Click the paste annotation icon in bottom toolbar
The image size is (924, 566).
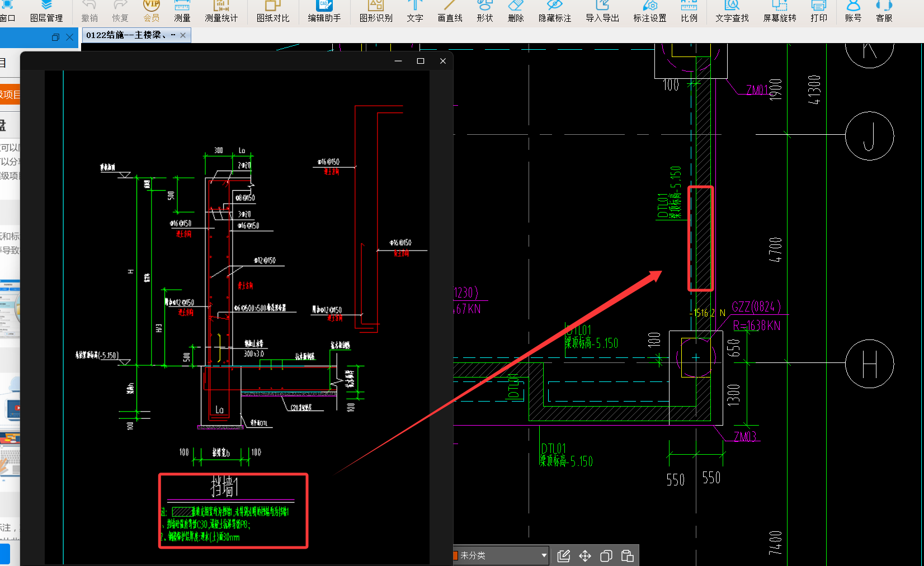coord(628,555)
